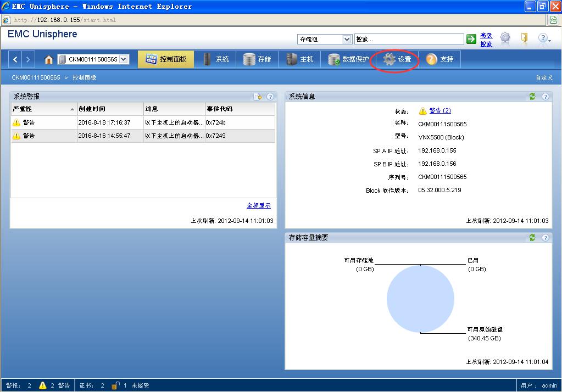Go to the home icon in navigation bar

point(48,59)
